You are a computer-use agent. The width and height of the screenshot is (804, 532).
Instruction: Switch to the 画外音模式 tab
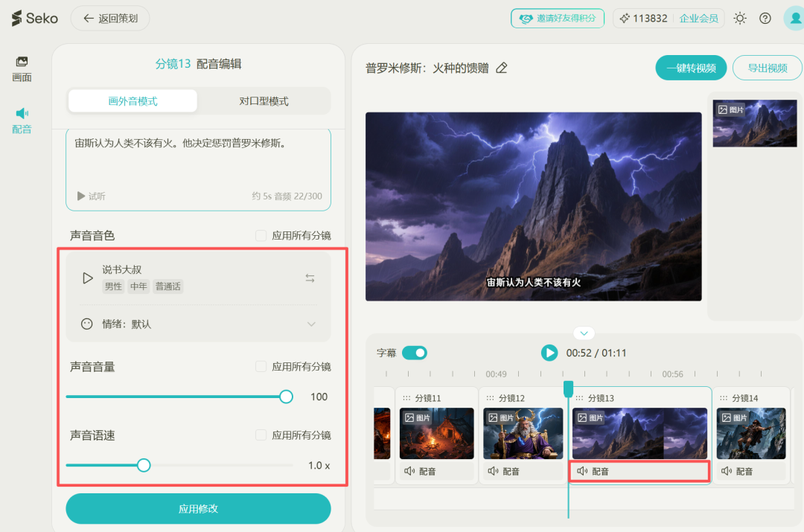tap(132, 100)
